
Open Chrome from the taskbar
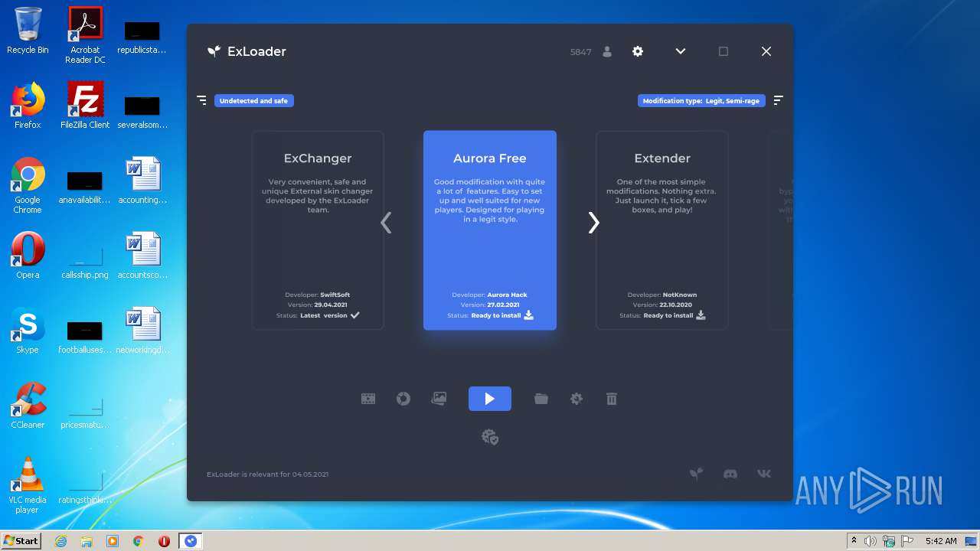pyautogui.click(x=139, y=541)
